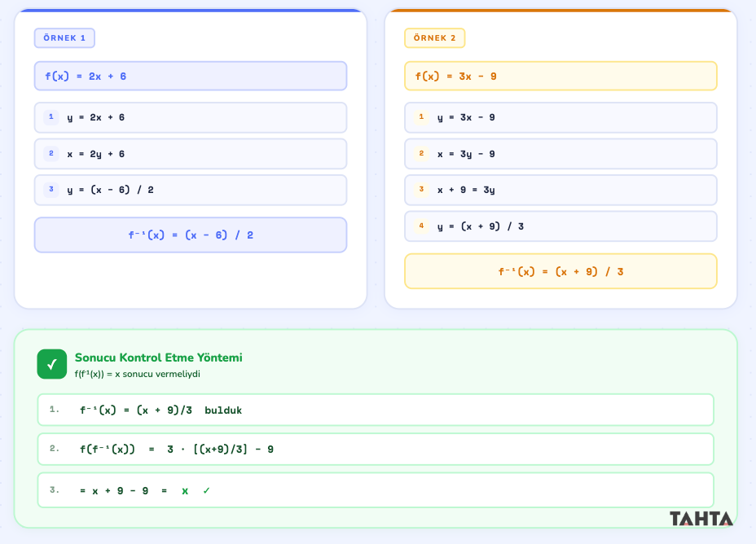Viewport: 756px width, 544px height.
Task: Click verification row with 'bulduk'
Action: pos(376,410)
